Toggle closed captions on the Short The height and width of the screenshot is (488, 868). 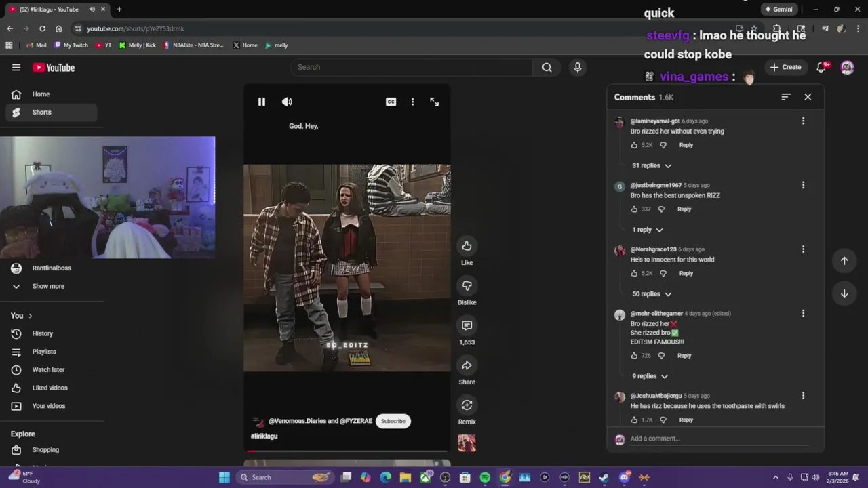[x=391, y=102]
